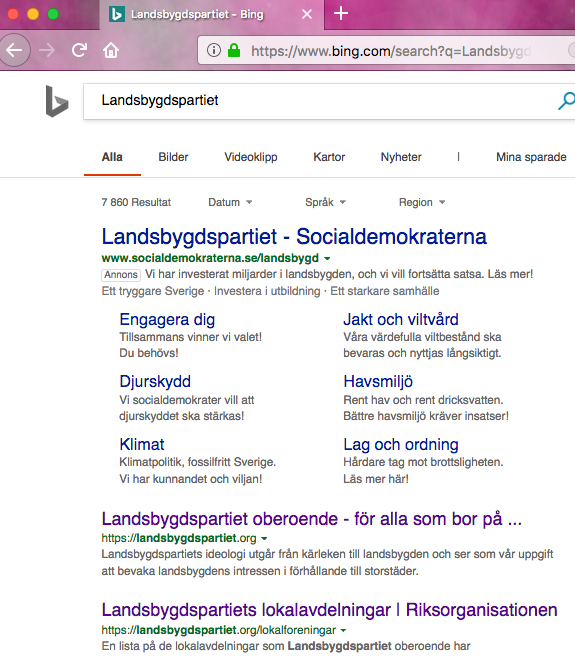Switch to the Nyheter tab
This screenshot has height=672, width=575.
click(401, 157)
